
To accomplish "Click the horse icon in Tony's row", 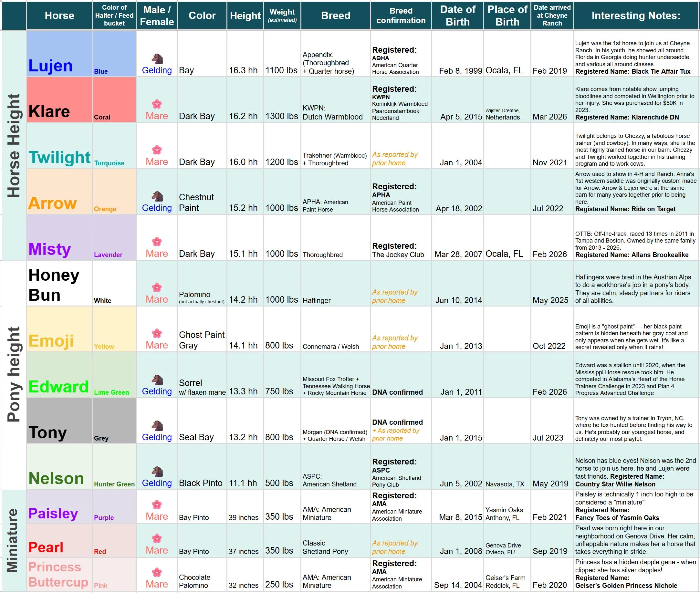I will (x=157, y=426).
